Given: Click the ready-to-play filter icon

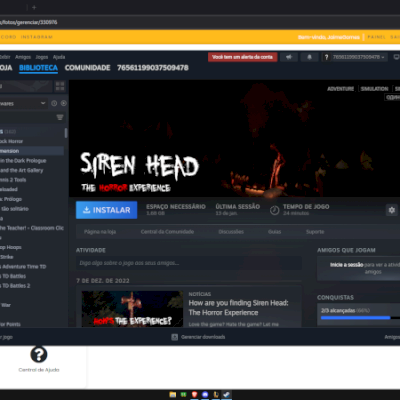Looking at the screenshot, I should 64,103.
